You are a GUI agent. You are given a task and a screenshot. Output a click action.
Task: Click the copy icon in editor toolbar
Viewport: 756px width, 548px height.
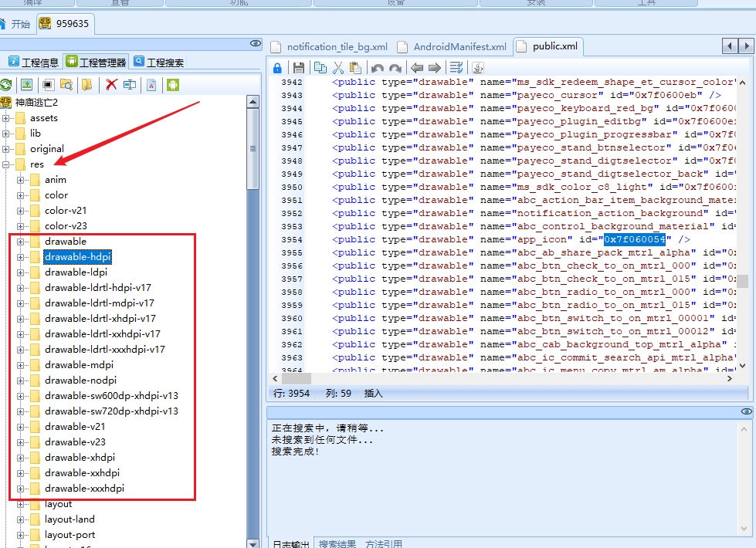pyautogui.click(x=320, y=68)
